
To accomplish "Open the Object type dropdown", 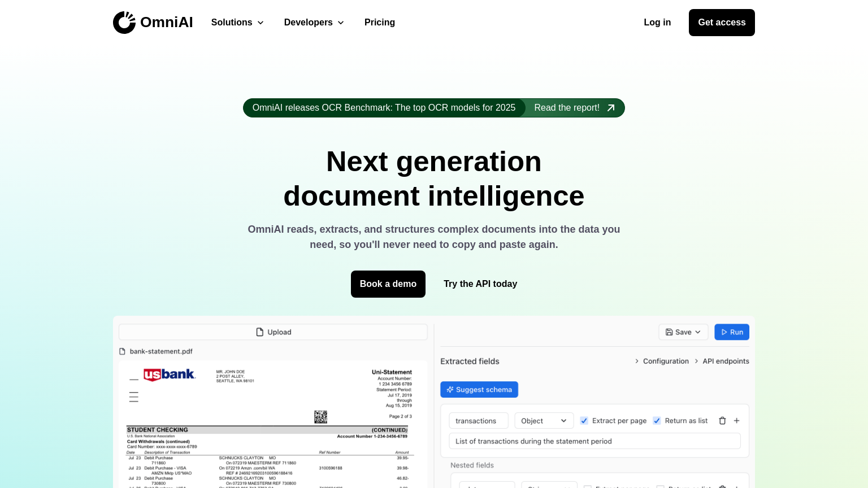I will coord(544,421).
